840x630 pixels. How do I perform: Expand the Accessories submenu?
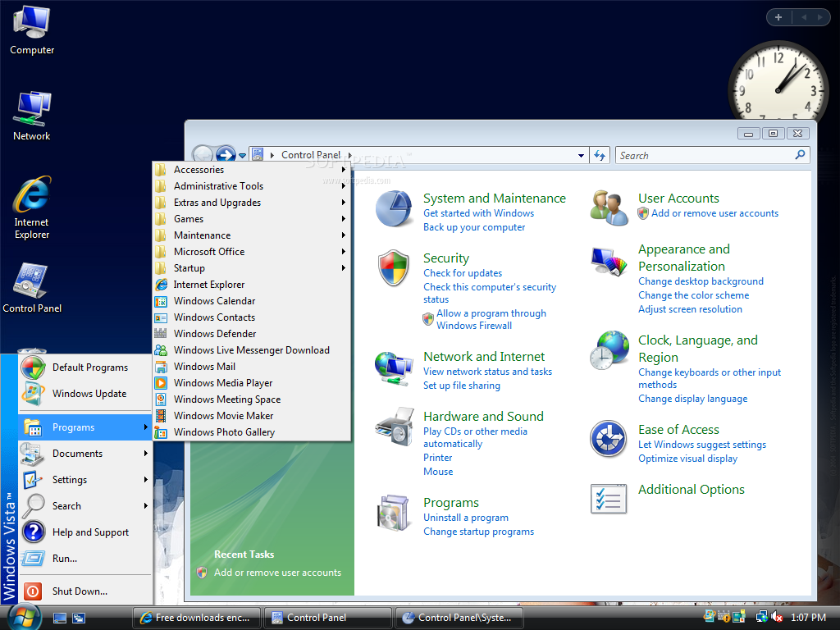tap(252, 169)
